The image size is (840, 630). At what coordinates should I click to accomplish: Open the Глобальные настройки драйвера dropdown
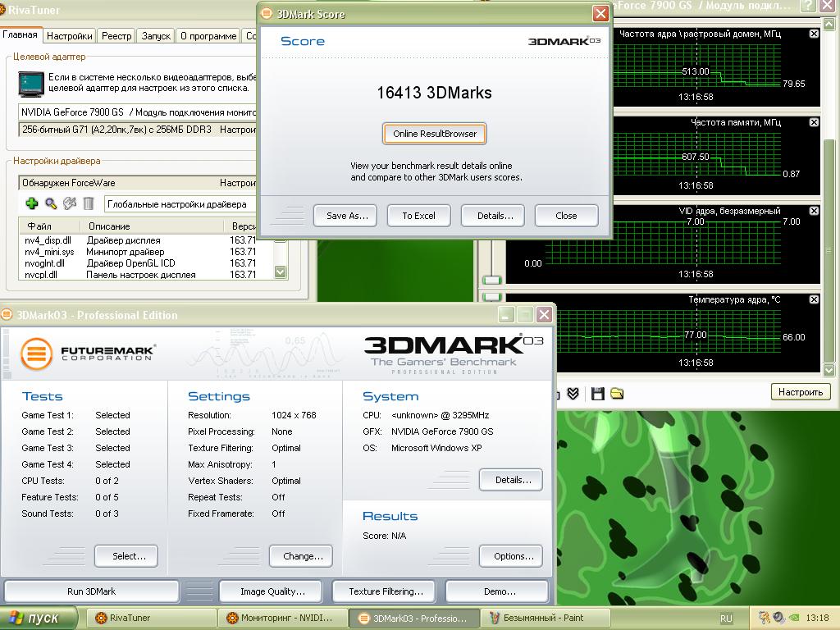180,204
